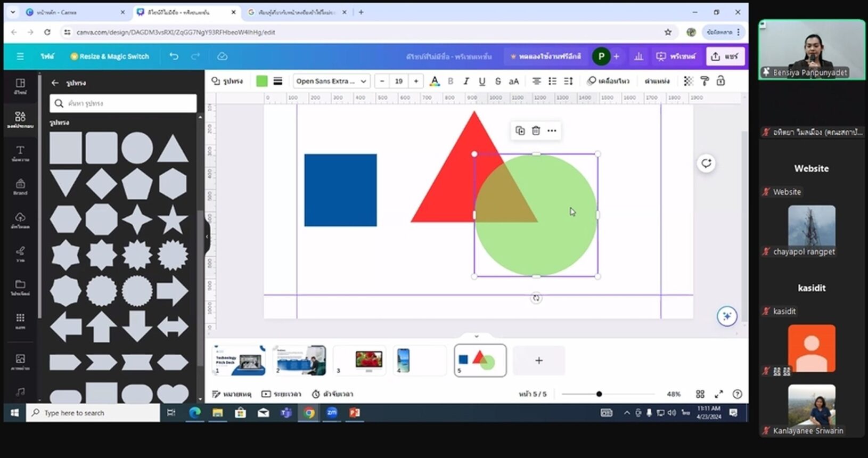Image resolution: width=868 pixels, height=458 pixels.
Task: Open the transparency checkerboard control
Action: point(689,81)
